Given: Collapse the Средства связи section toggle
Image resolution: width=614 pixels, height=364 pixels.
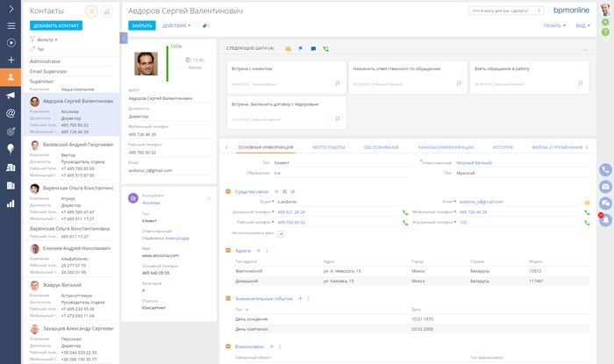Looking at the screenshot, I should [228, 190].
